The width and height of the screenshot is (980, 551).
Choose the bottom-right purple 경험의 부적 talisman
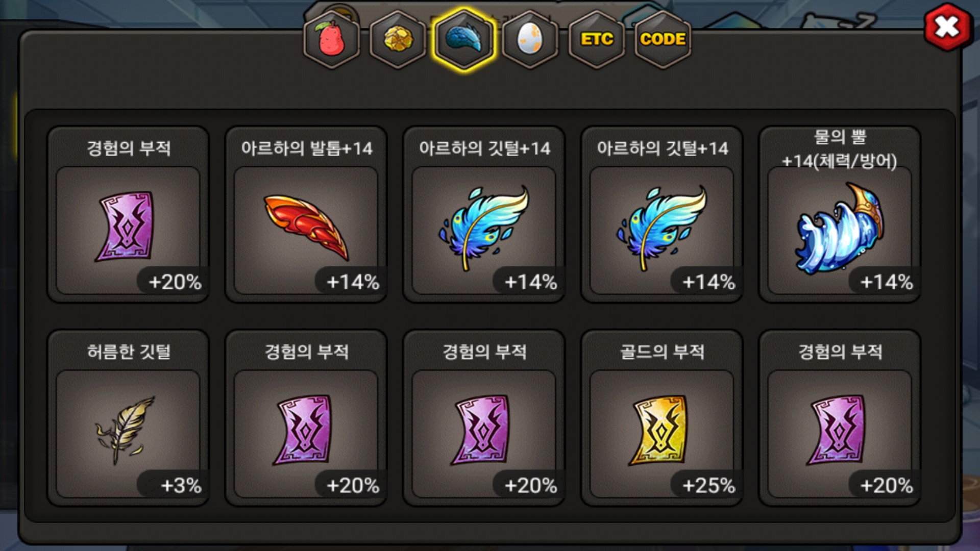pos(840,418)
